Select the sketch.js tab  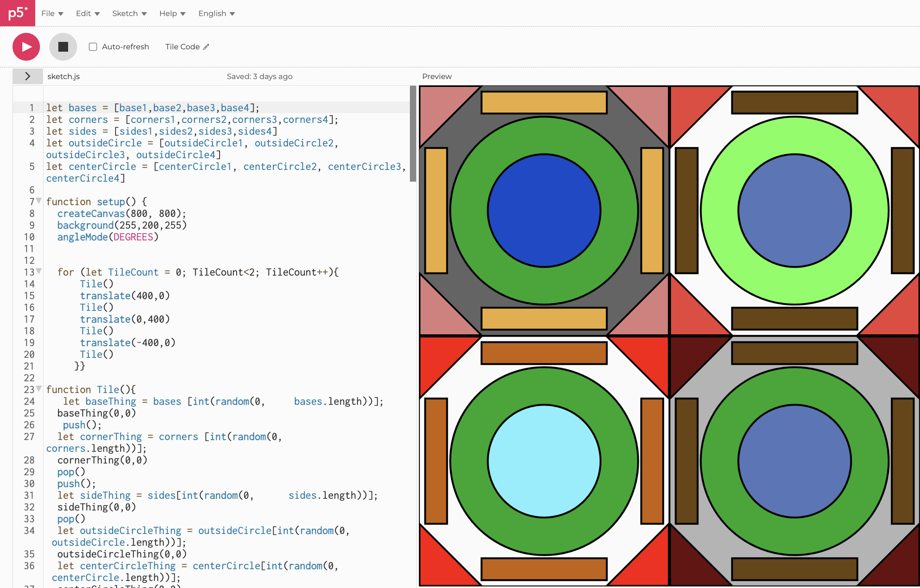pyautogui.click(x=63, y=76)
